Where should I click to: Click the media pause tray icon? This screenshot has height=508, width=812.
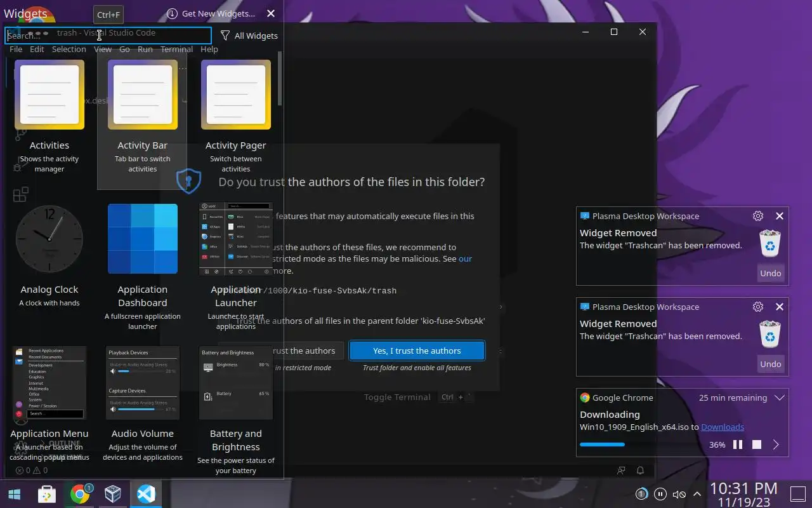[x=660, y=494]
